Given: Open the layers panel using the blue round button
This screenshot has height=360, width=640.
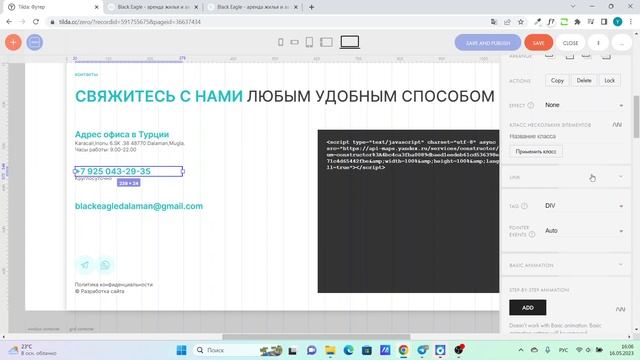Looking at the screenshot, I should [x=35, y=42].
